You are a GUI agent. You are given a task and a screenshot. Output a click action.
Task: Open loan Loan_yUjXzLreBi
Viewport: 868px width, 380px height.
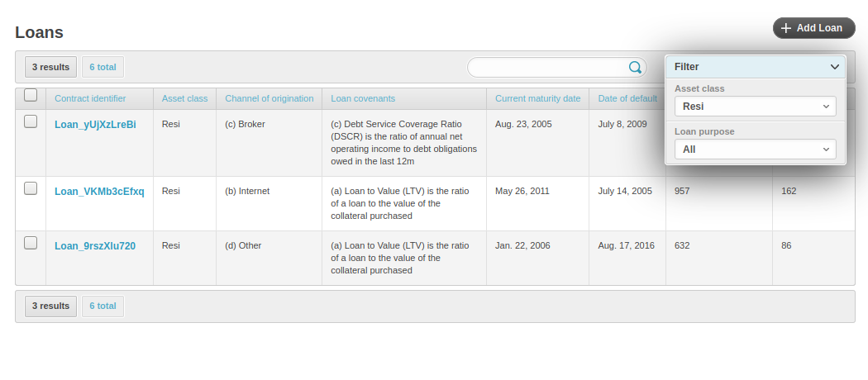pos(95,125)
